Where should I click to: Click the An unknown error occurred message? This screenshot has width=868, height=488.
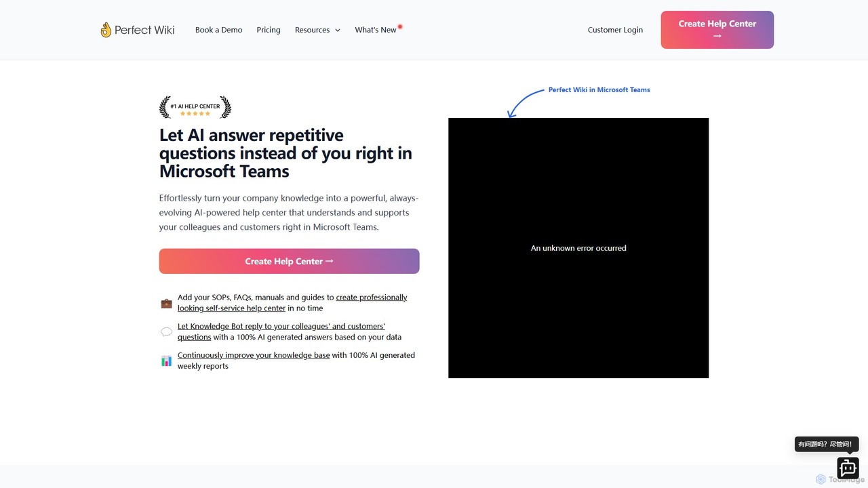[x=578, y=248]
